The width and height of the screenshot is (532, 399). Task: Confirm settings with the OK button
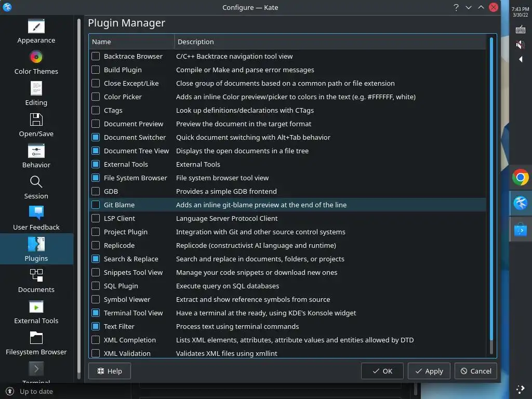[x=382, y=371]
